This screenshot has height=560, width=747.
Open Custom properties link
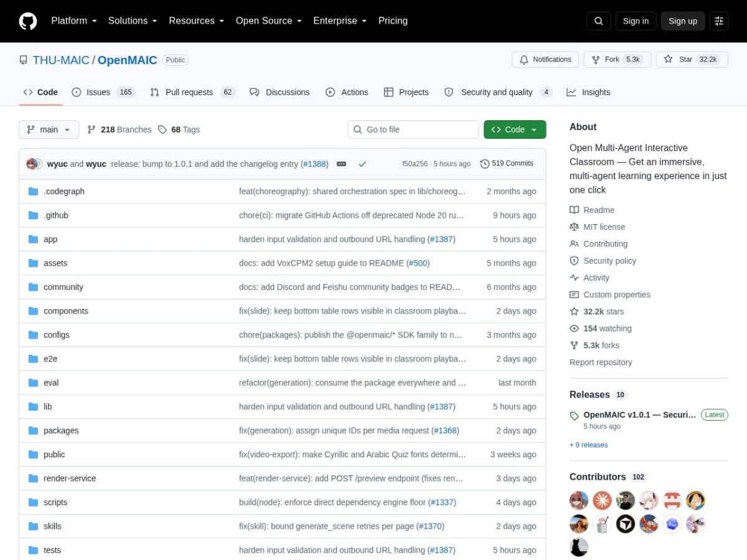(x=610, y=295)
